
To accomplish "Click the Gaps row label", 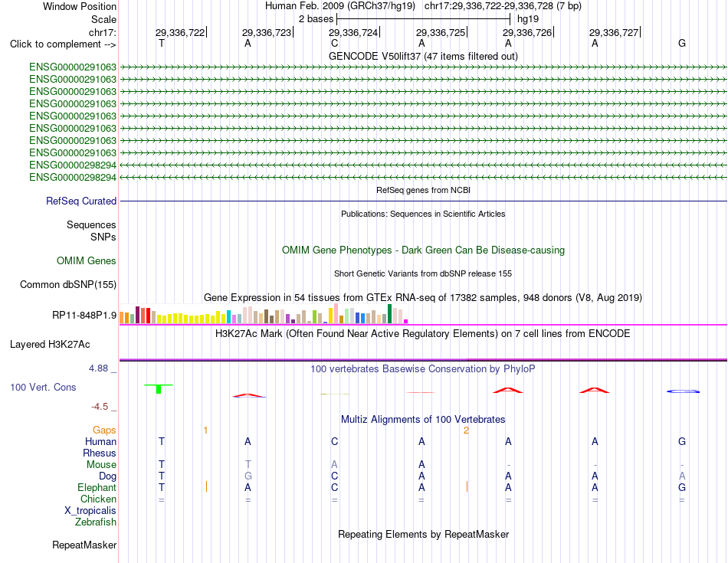I will tap(104, 430).
